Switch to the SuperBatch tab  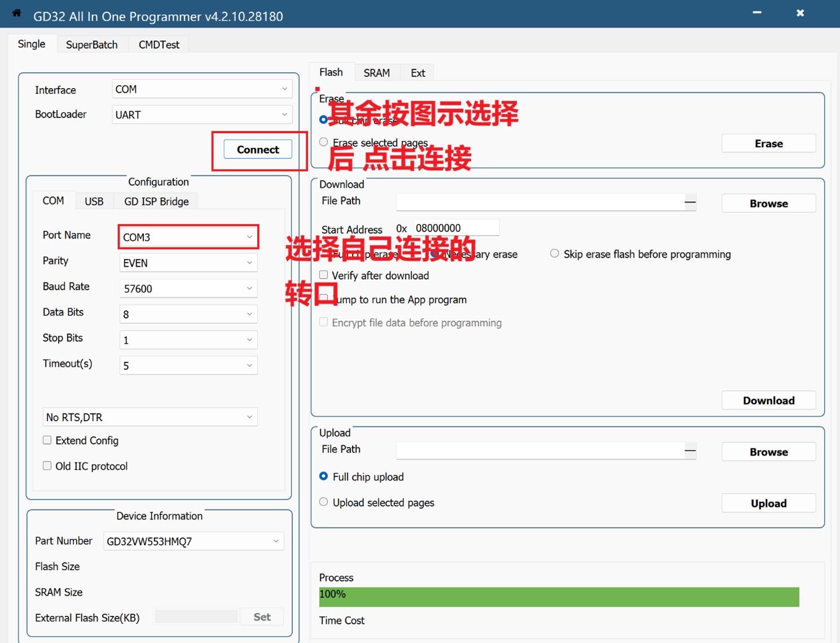pos(92,45)
